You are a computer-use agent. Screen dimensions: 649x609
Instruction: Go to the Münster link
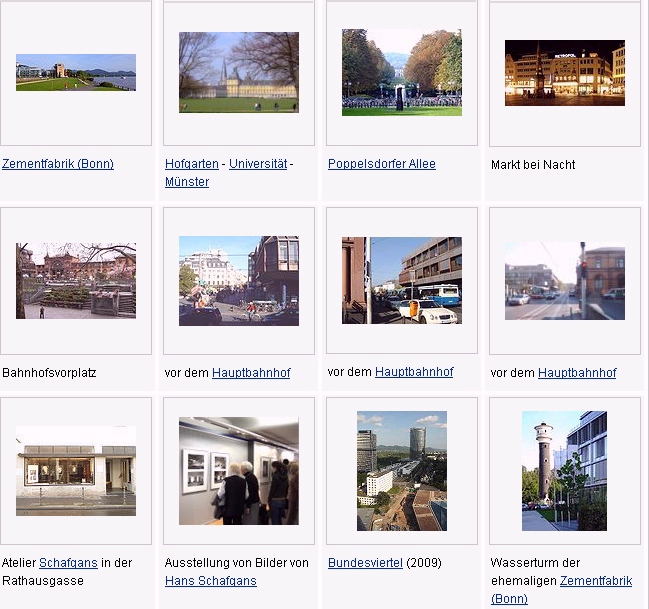pyautogui.click(x=187, y=182)
